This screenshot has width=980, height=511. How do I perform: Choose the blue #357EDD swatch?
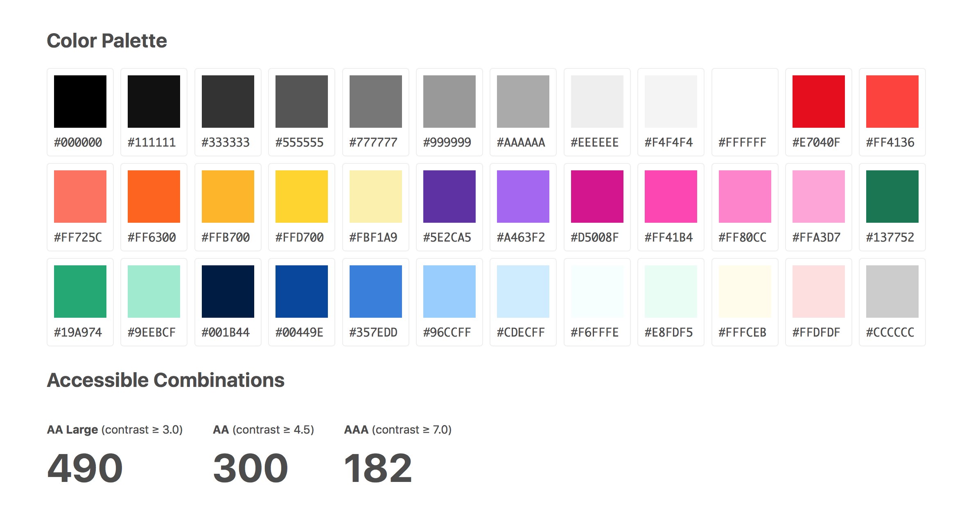[376, 291]
